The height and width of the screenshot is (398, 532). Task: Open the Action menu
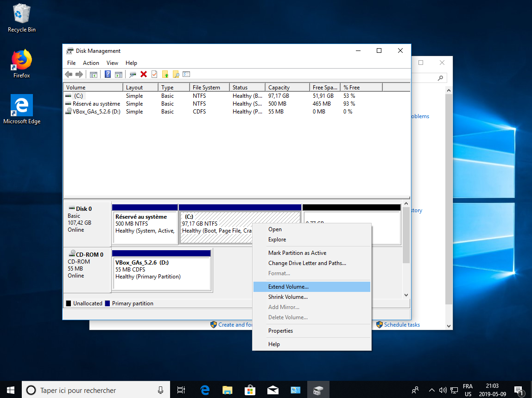point(91,63)
